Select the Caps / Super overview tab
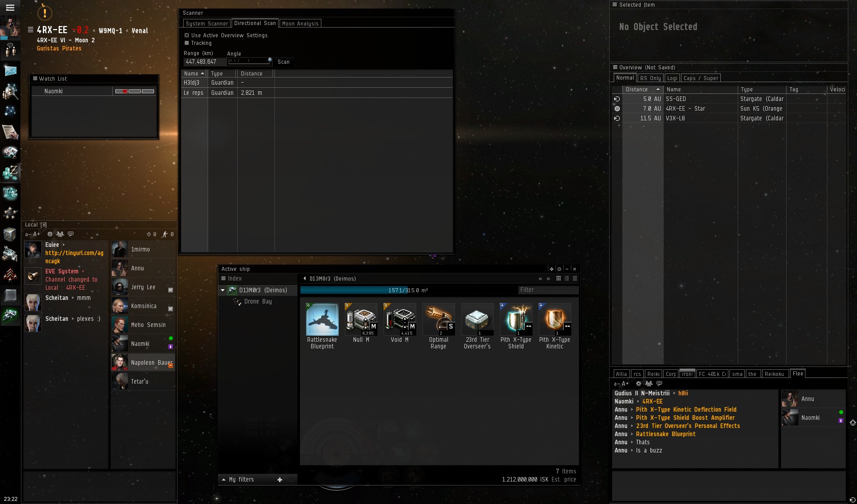Viewport: 857px width, 504px height. pos(700,78)
